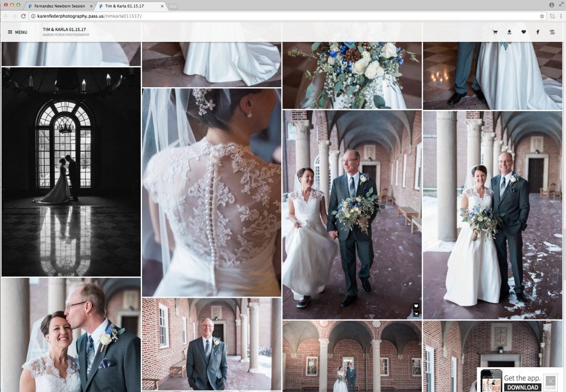Open the Chrome three-dot menu
This screenshot has width=566, height=392.
point(560,16)
